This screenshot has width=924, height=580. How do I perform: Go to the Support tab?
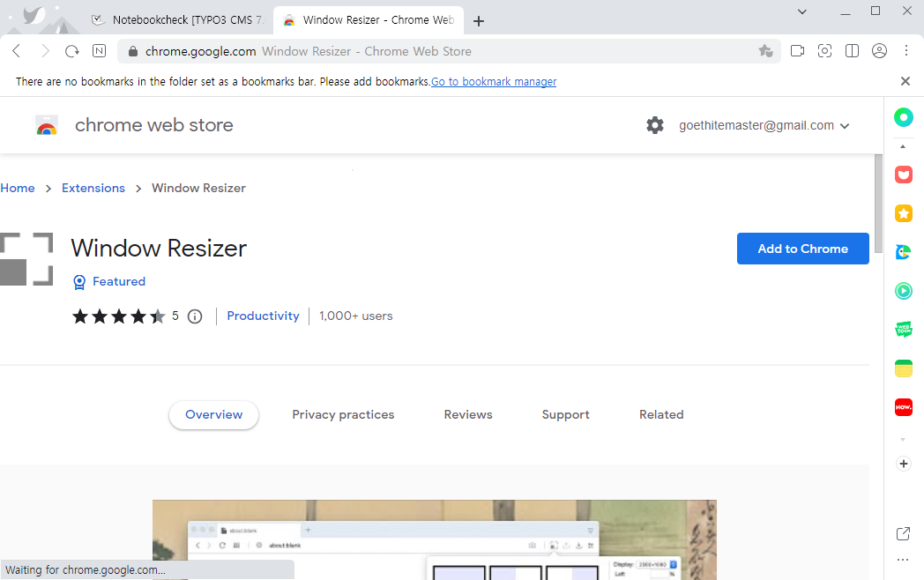[566, 415]
